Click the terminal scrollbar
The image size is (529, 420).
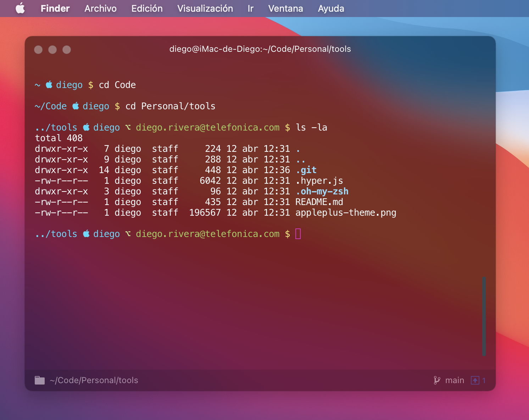(x=484, y=316)
